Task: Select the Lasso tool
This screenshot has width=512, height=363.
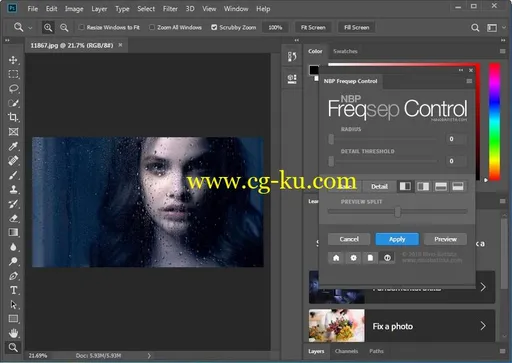Action: pyautogui.click(x=13, y=89)
